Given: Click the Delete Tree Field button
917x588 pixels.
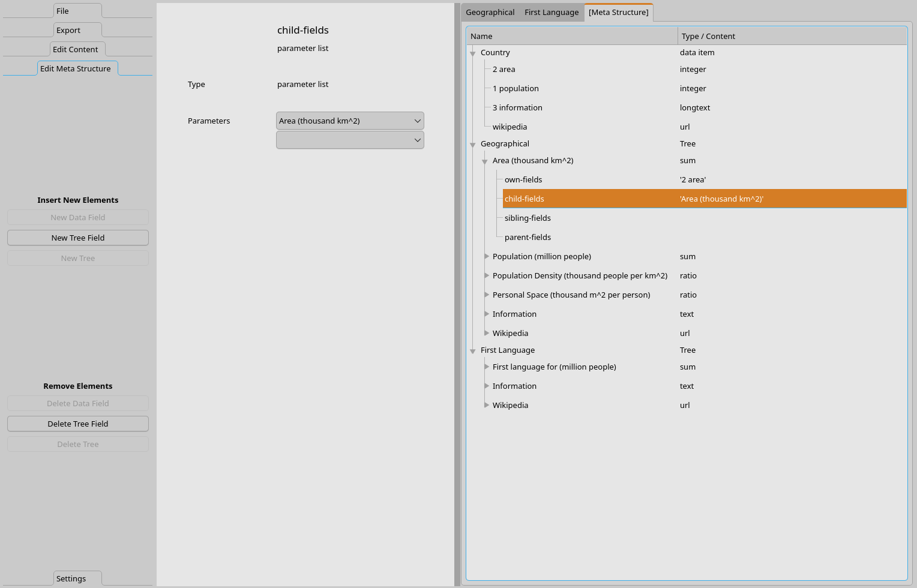Looking at the screenshot, I should pos(78,424).
